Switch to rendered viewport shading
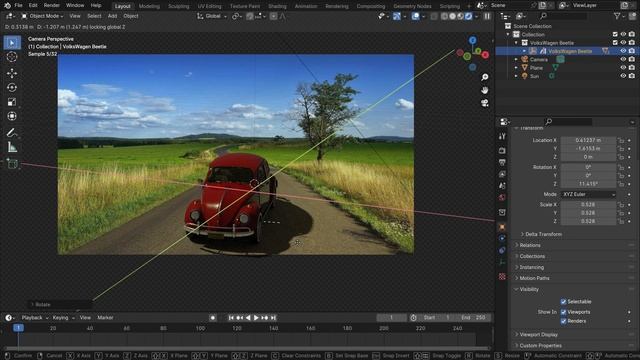This screenshot has height=360, width=640. (469, 16)
